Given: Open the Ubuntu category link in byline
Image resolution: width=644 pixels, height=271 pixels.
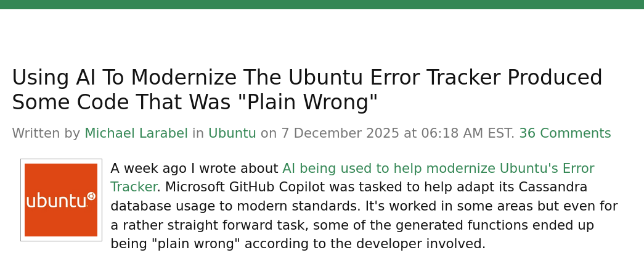Looking at the screenshot, I should tap(232, 133).
